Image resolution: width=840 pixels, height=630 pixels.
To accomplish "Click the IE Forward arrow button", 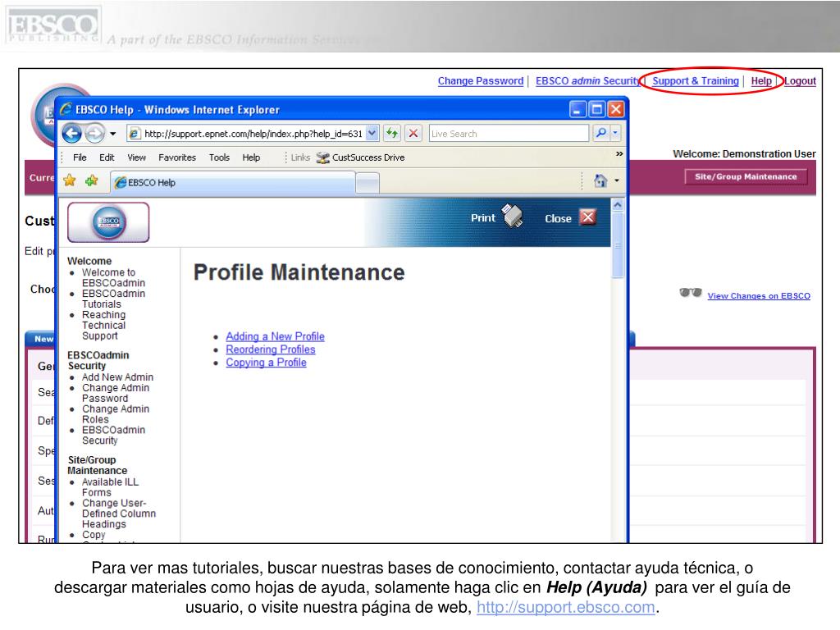I will tap(95, 133).
